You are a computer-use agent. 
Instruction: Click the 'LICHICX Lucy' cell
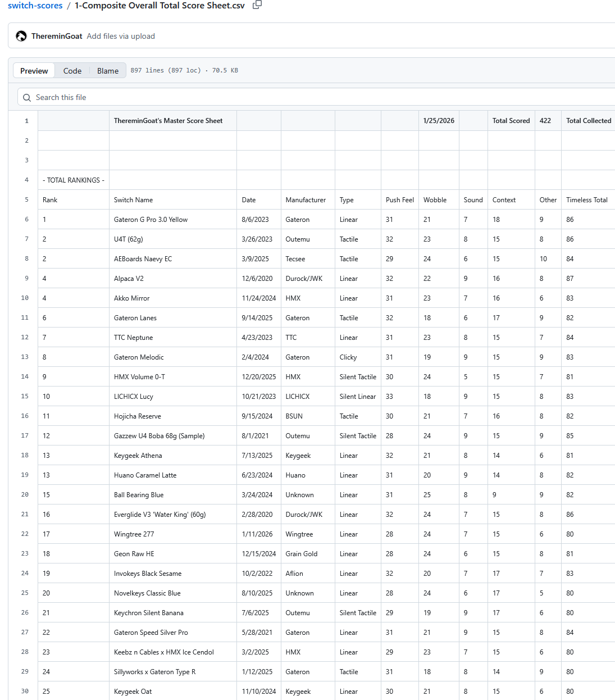tap(173, 396)
